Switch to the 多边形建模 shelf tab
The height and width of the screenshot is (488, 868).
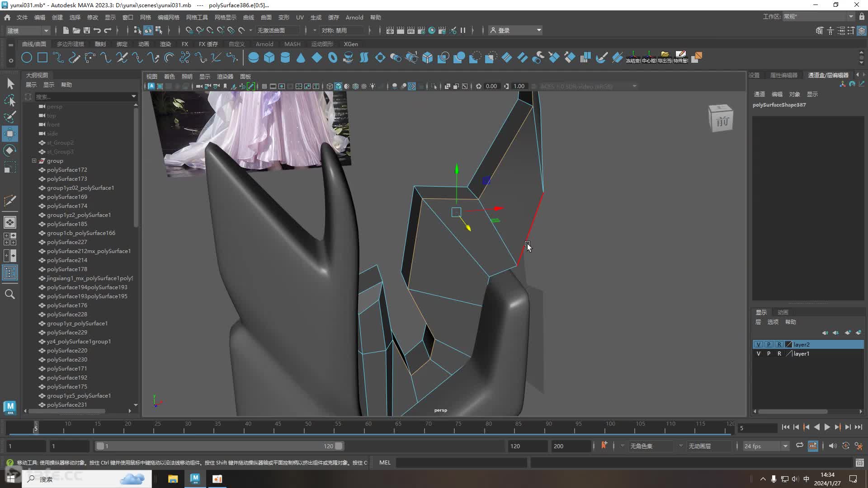click(71, 44)
